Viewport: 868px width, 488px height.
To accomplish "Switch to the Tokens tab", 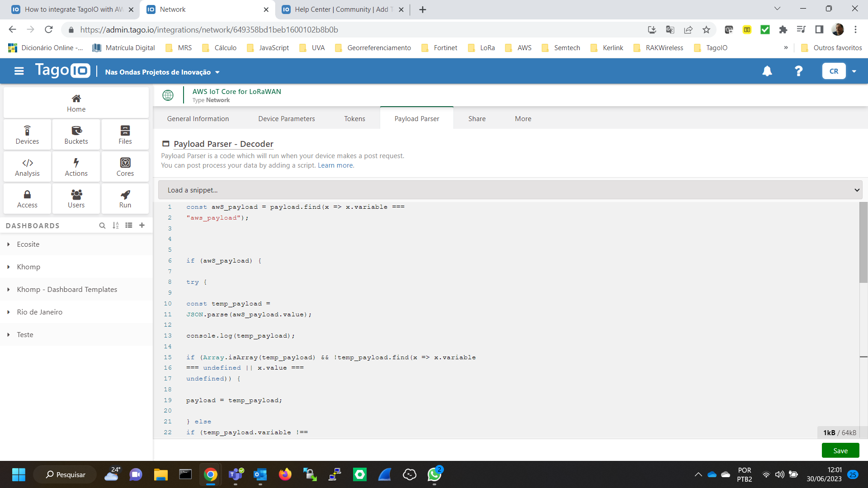I will 354,118.
